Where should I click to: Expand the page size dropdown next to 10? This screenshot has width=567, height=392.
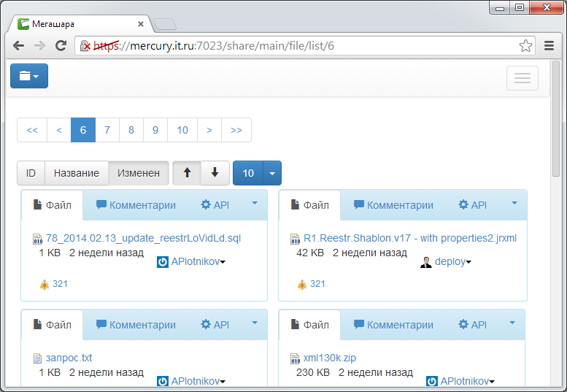271,173
